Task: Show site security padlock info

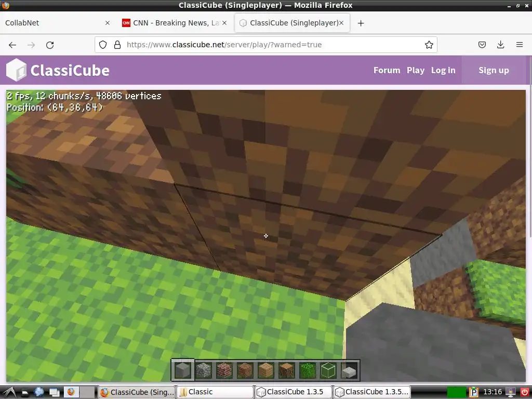Action: coord(117,45)
